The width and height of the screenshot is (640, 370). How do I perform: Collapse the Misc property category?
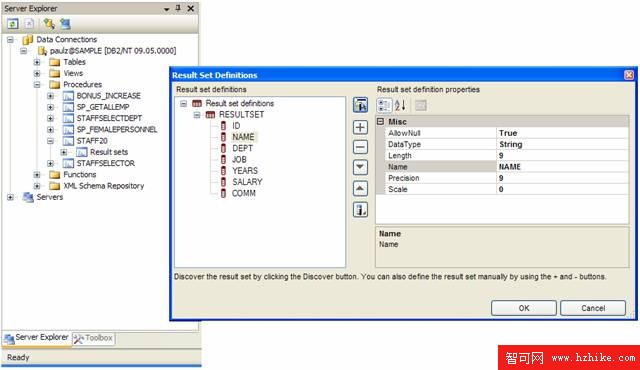[x=380, y=122]
